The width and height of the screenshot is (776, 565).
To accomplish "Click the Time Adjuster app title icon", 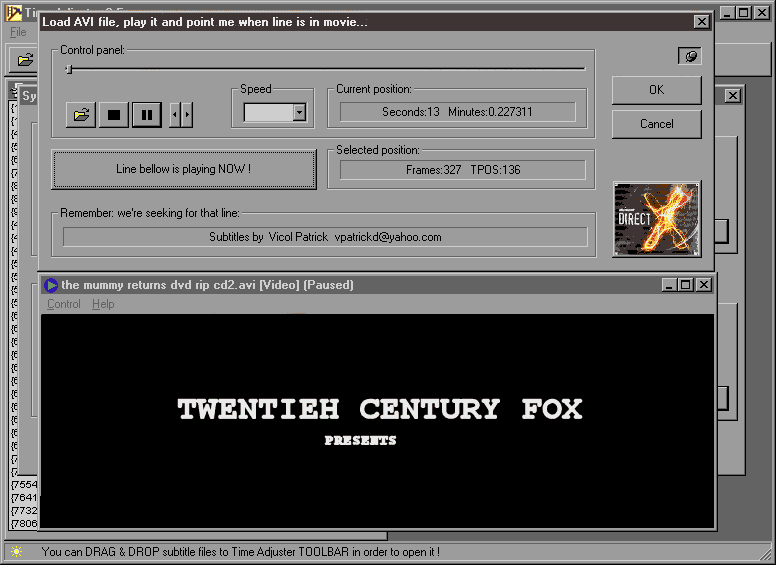I will click(14, 13).
